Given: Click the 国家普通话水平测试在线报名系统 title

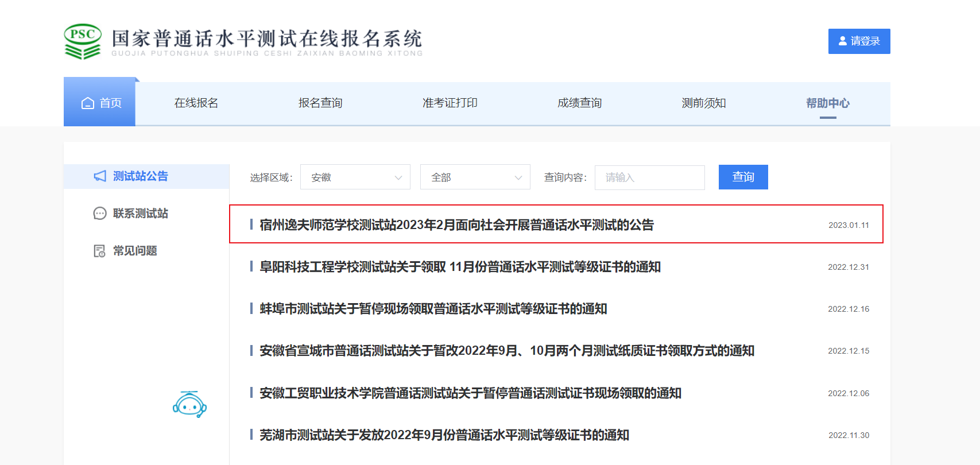Looking at the screenshot, I should pos(267,38).
